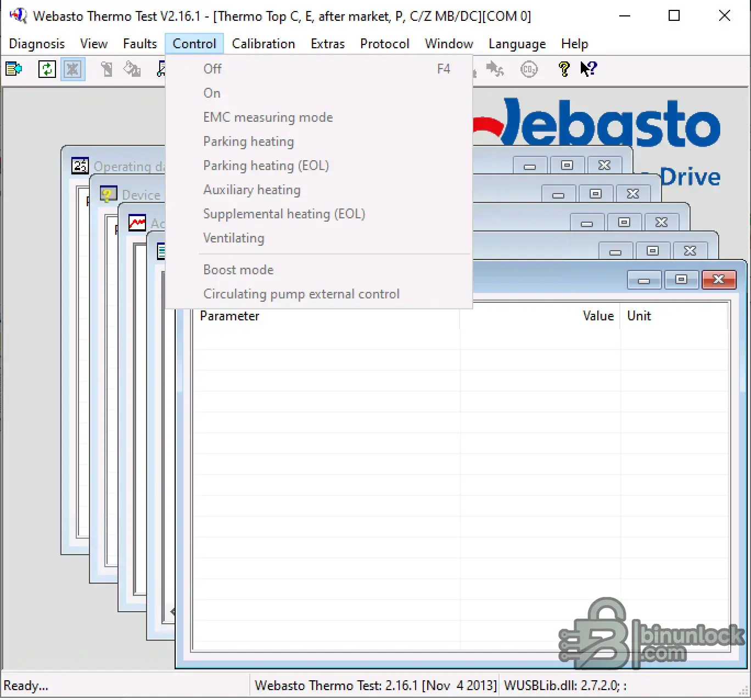Open the Protocol menu
This screenshot has width=751, height=700.
pos(385,44)
